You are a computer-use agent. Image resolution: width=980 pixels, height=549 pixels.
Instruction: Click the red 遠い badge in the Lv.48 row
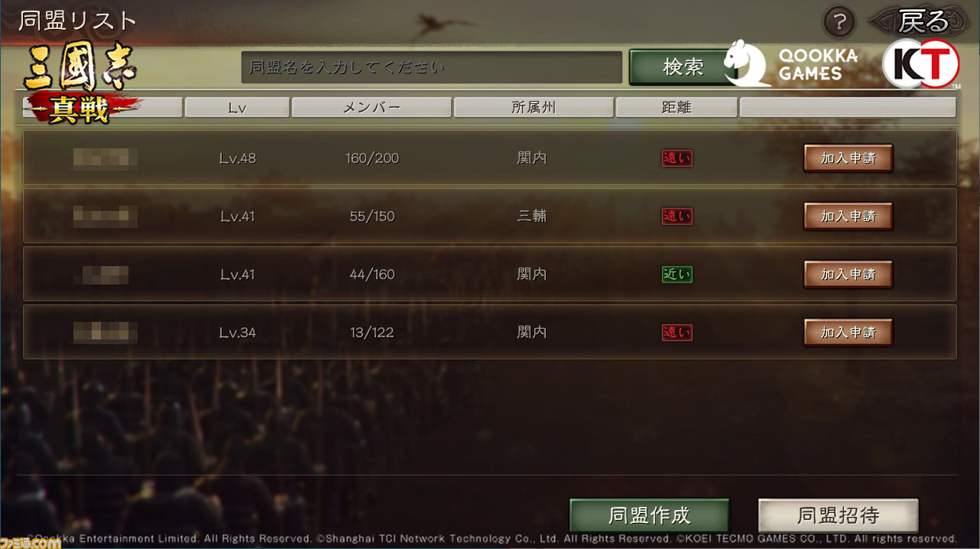[677, 158]
